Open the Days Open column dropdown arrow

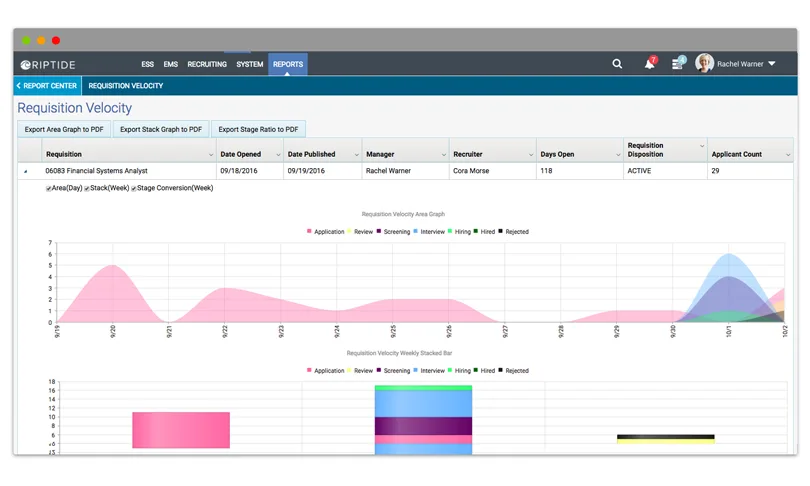pos(618,155)
